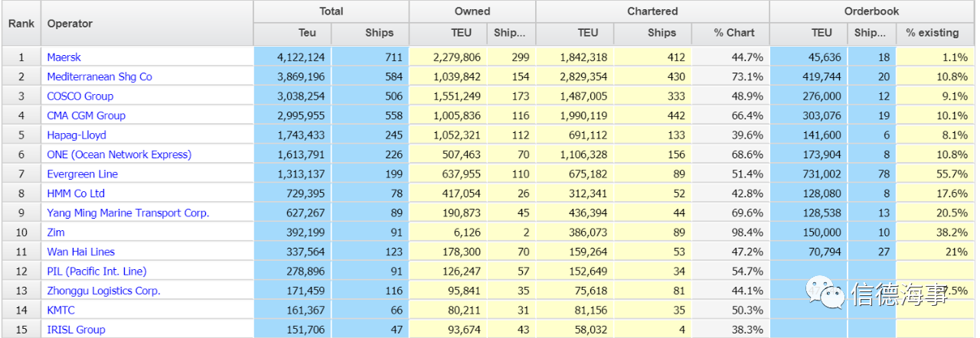Screen dimensions: 980x338
Task: Open the PIL (Pacific Int. Line) link
Action: [96, 271]
